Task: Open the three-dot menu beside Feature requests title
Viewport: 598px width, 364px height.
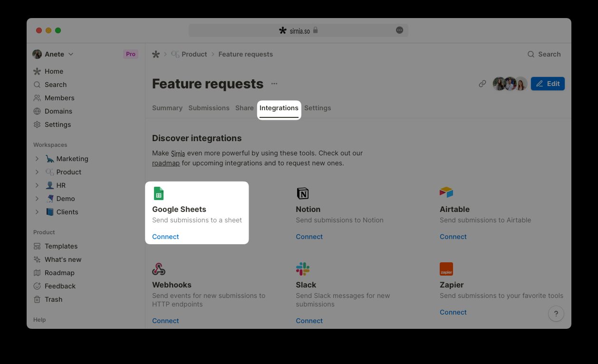Action: coord(274,84)
